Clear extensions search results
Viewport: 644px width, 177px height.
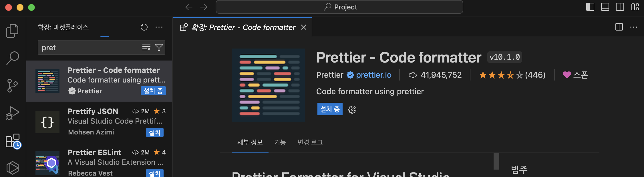point(146,47)
